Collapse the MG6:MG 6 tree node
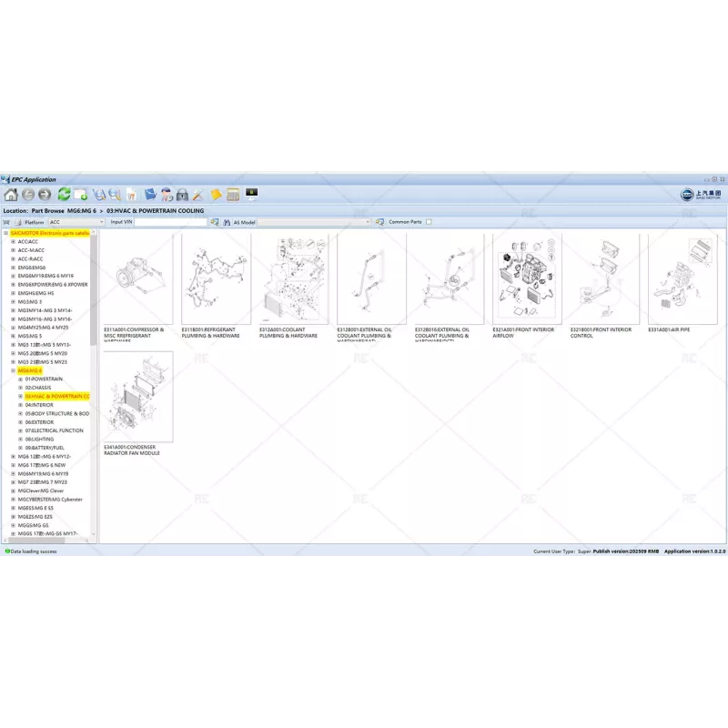 coord(13,370)
